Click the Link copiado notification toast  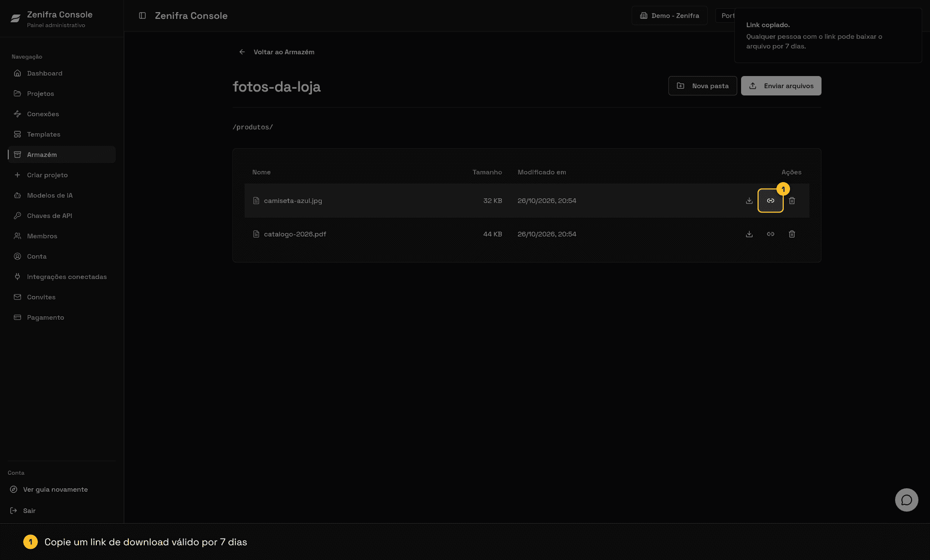pos(828,35)
